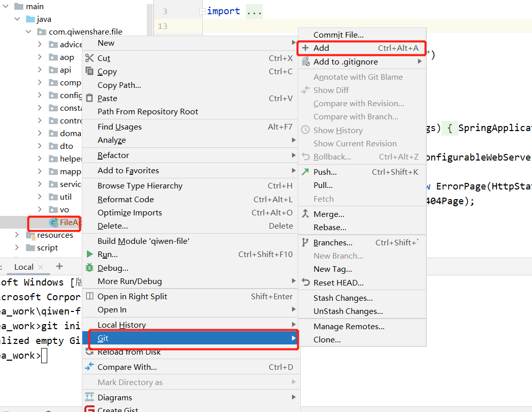Select Manage Remotes...
This screenshot has width=532, height=412.
click(362, 326)
